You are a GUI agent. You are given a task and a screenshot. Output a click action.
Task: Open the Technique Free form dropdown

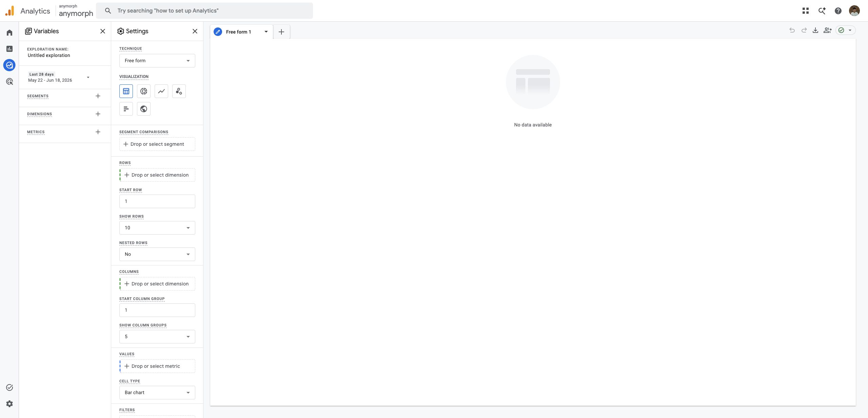click(157, 61)
